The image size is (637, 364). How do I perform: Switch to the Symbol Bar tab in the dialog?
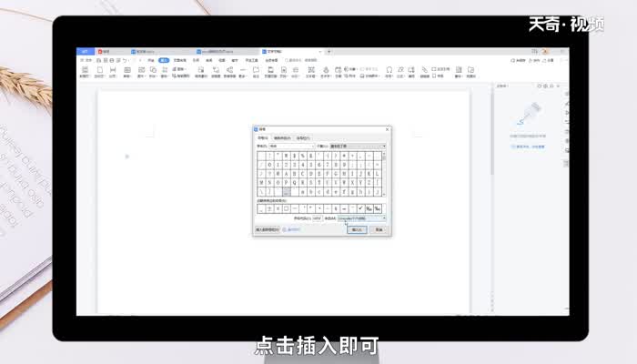[302, 137]
